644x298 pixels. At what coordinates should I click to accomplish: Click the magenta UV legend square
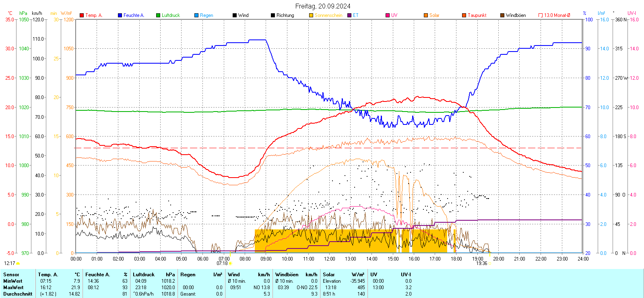pos(388,15)
